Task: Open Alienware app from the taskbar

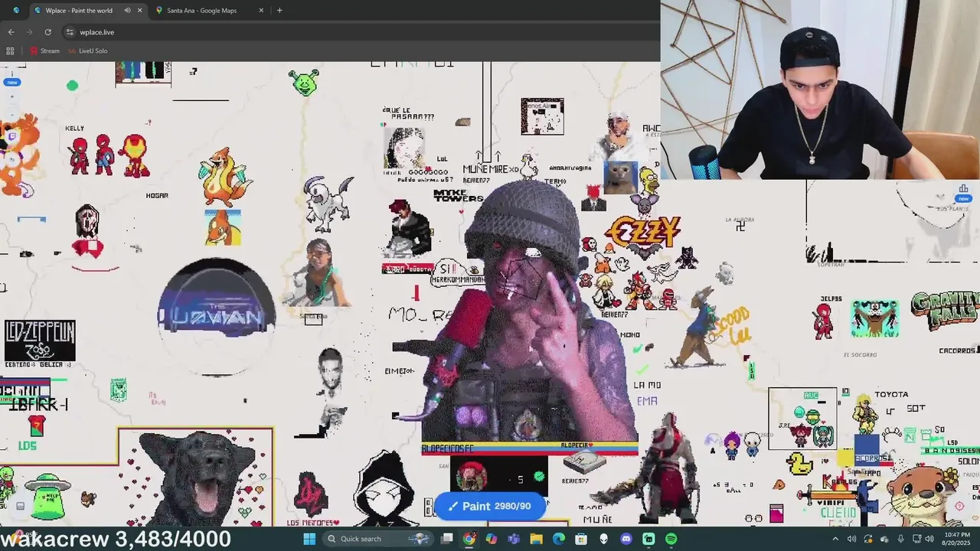Action: coord(604,539)
